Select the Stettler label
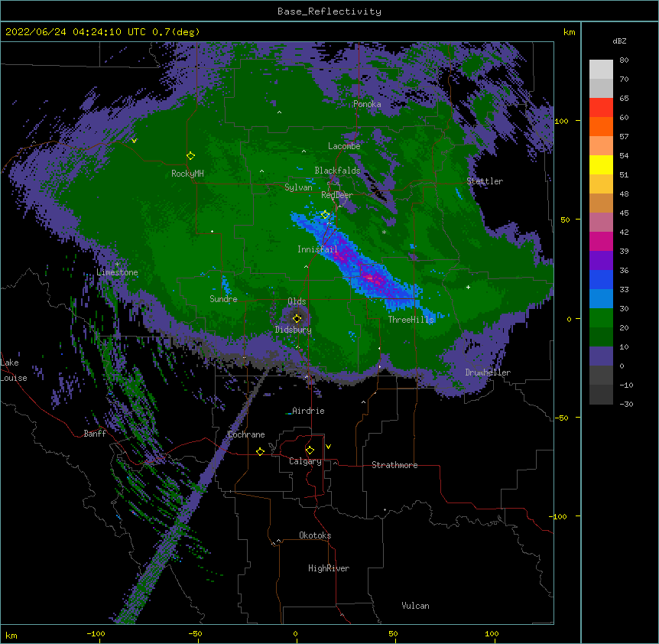This screenshot has height=644, width=659. [485, 181]
